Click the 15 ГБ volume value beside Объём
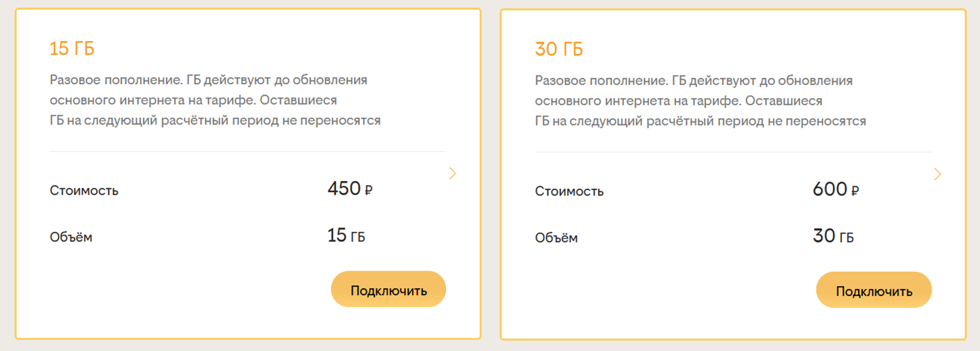 pos(346,236)
